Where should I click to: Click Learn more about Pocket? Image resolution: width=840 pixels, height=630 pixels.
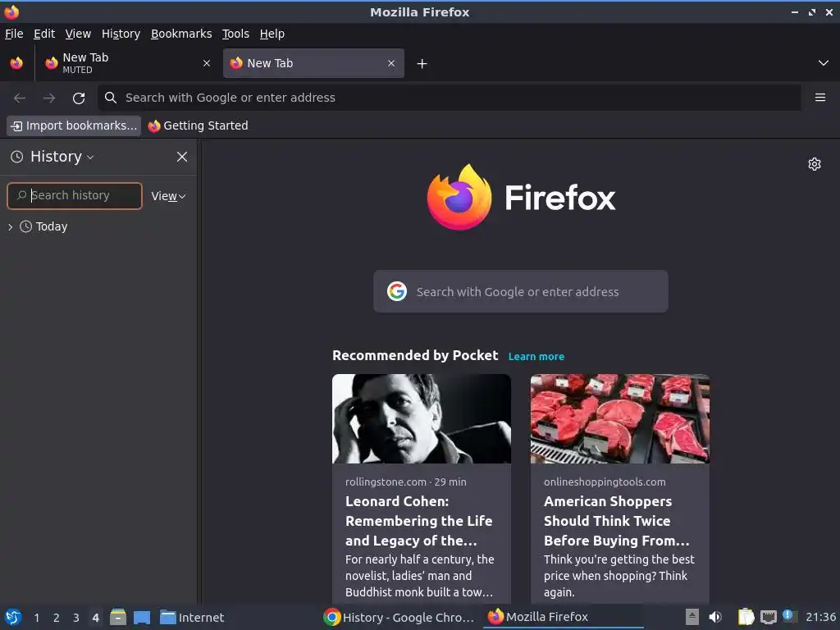pyautogui.click(x=536, y=357)
